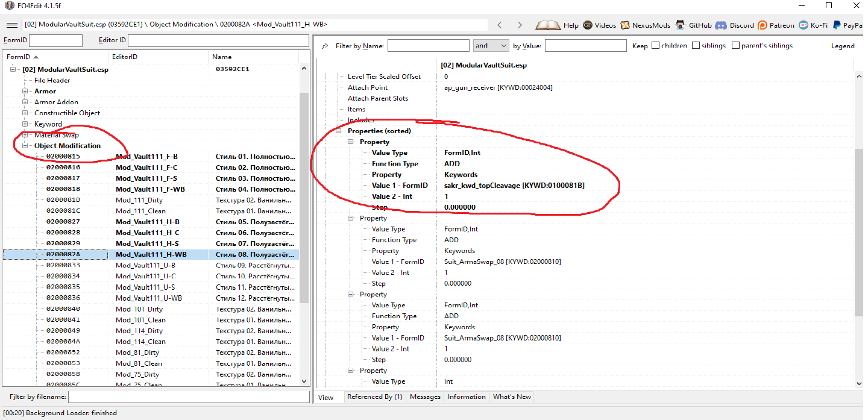Viewport: 868px width, 420px height.
Task: Click the Legend button
Action: pyautogui.click(x=842, y=46)
